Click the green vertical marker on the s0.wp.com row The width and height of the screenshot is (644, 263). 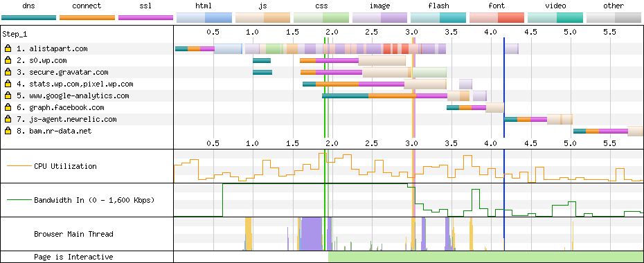point(325,60)
